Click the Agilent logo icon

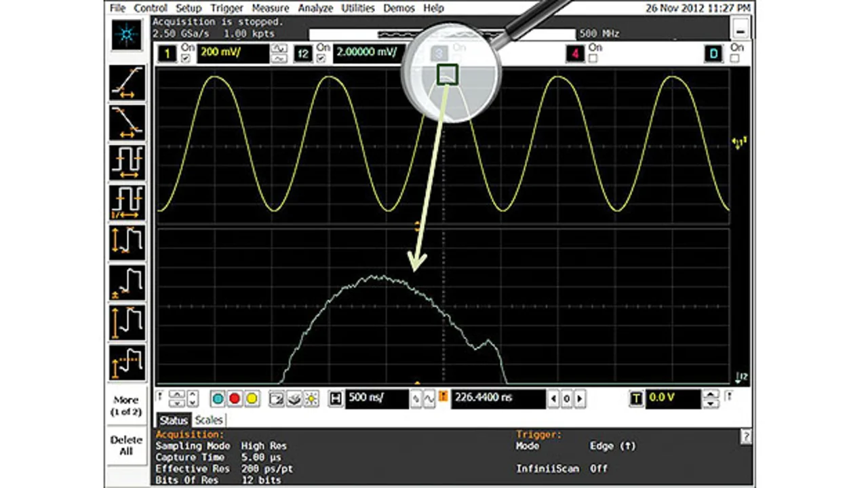pos(127,35)
